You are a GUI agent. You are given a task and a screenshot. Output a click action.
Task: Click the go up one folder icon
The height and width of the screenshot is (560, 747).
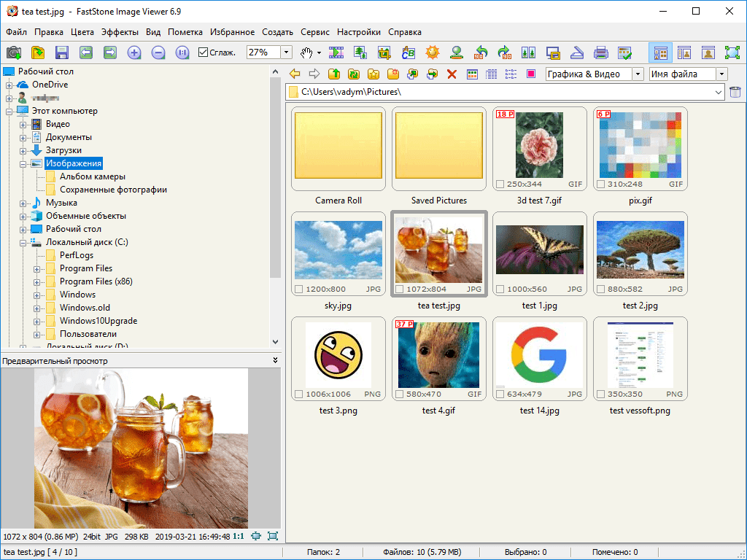[334, 74]
